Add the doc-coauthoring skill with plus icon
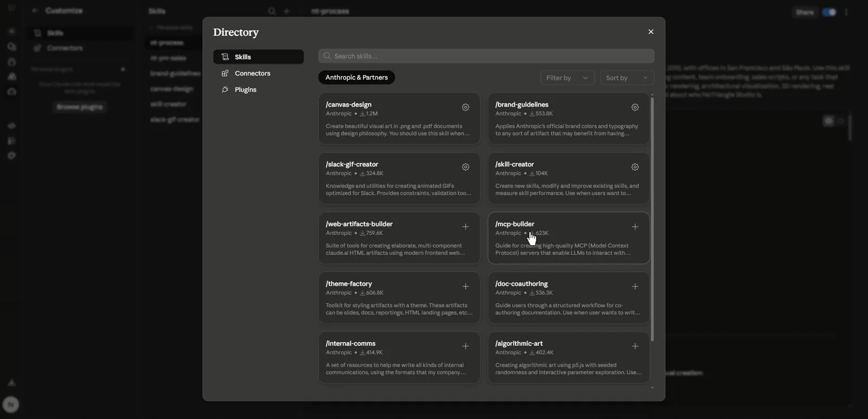 tap(635, 287)
